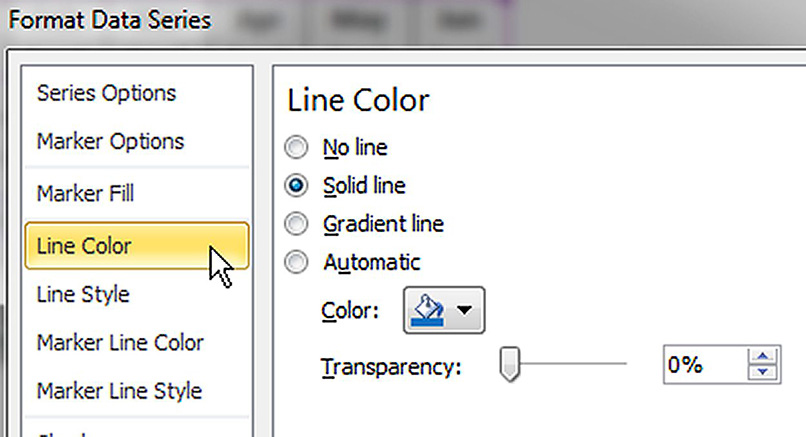Select the Solid line option
806x437 pixels.
[297, 186]
